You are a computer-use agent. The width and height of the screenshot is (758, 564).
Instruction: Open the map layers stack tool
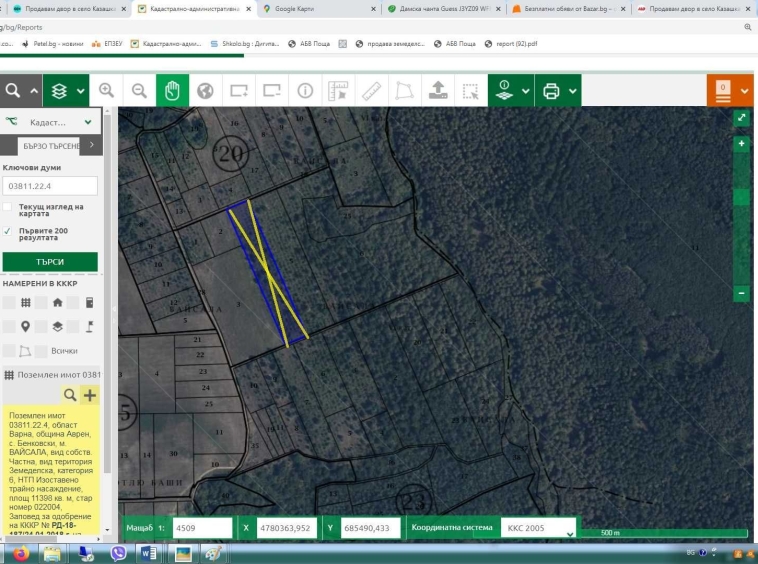[59, 90]
